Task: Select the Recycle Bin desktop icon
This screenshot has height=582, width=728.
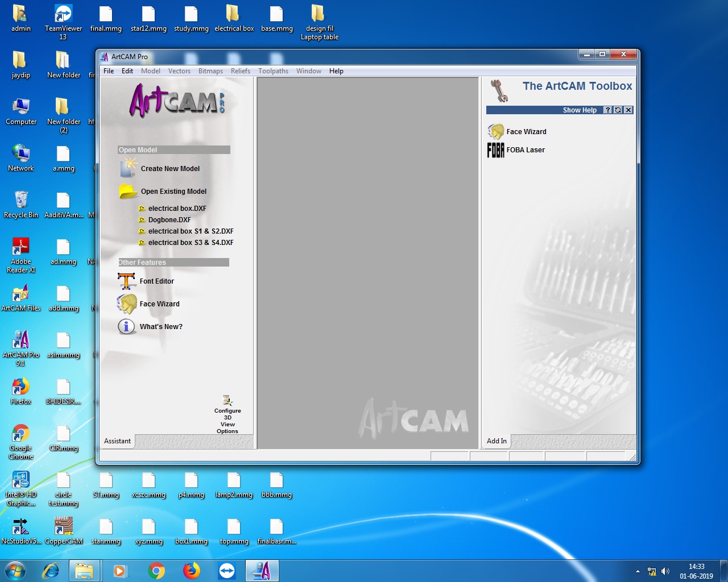Action: click(21, 205)
